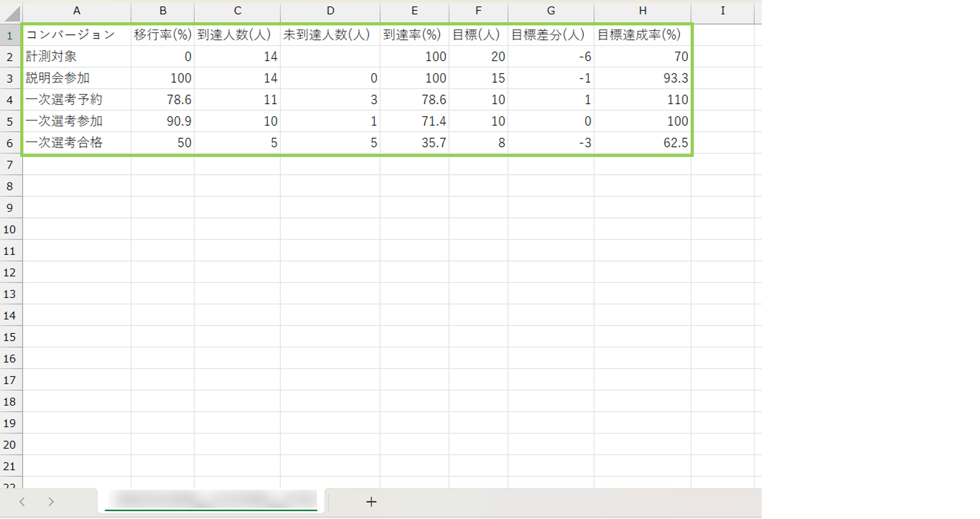Click the 説明会参加 cell
Viewport: 980px width, 519px height.
[76, 78]
